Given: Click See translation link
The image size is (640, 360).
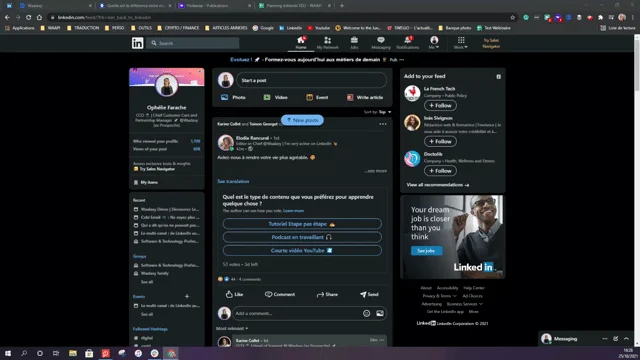Looking at the screenshot, I should coord(233,181).
